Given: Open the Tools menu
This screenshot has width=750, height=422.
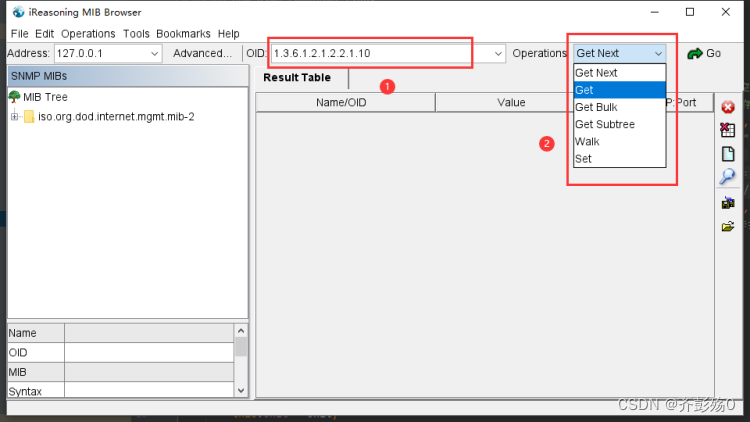Looking at the screenshot, I should (x=136, y=34).
